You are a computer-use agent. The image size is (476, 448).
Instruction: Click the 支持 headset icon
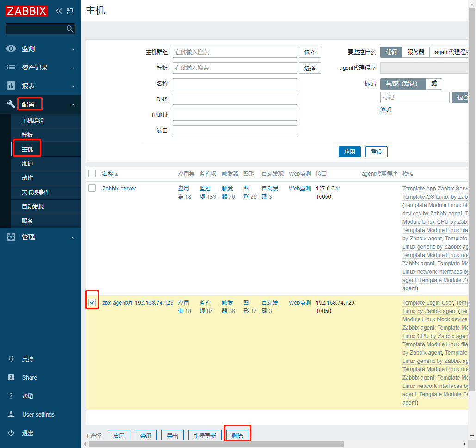[x=11, y=359]
